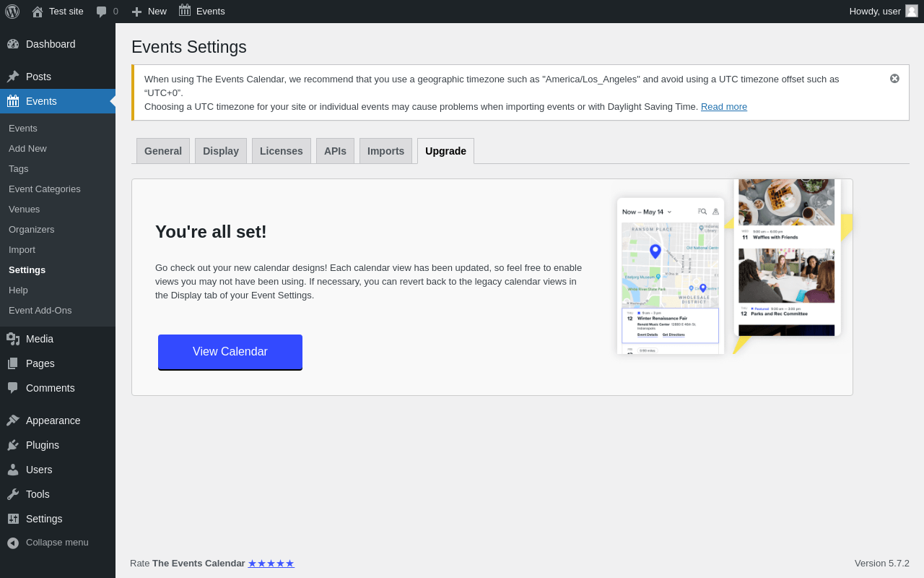Click Howdy, user account text
The width and height of the screenshot is (924, 578).
[x=875, y=11]
